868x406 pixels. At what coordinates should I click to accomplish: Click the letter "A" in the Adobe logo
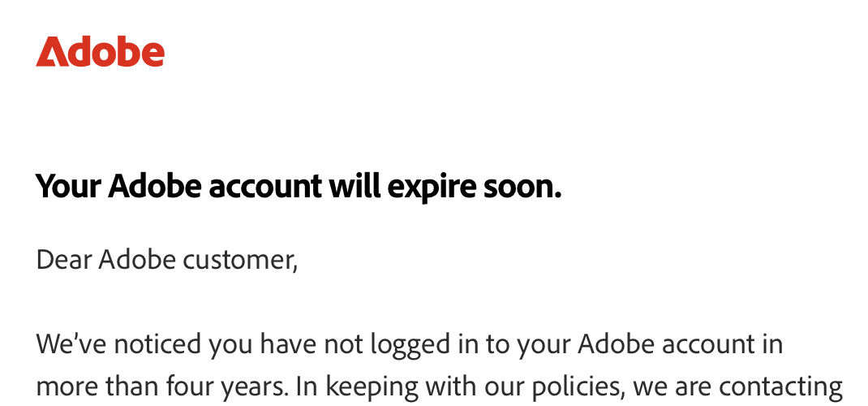click(x=51, y=52)
